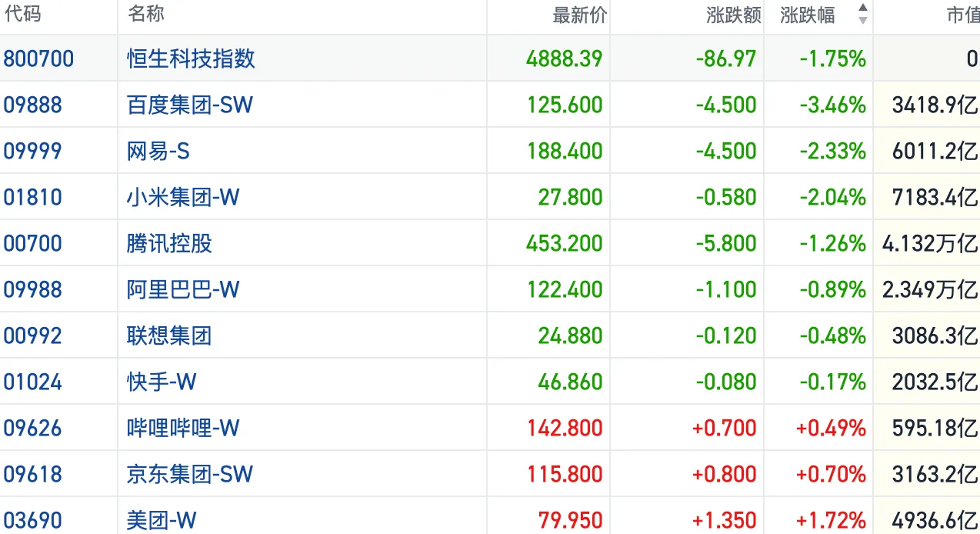Click stock code 03690

click(x=33, y=520)
